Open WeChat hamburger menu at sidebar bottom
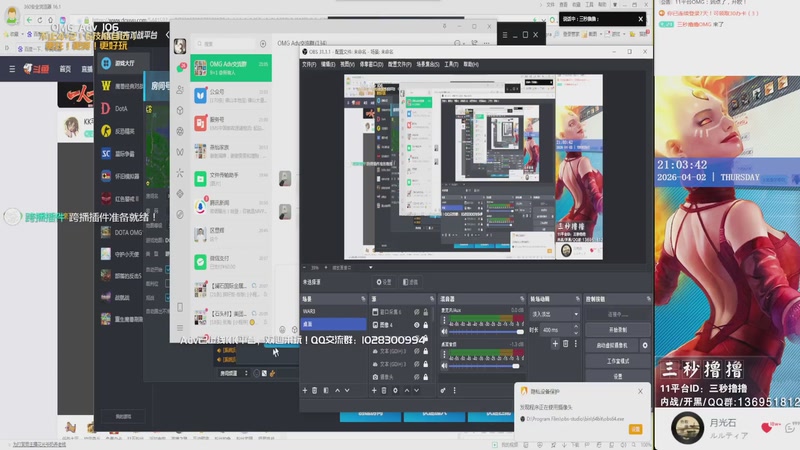 coord(180,328)
